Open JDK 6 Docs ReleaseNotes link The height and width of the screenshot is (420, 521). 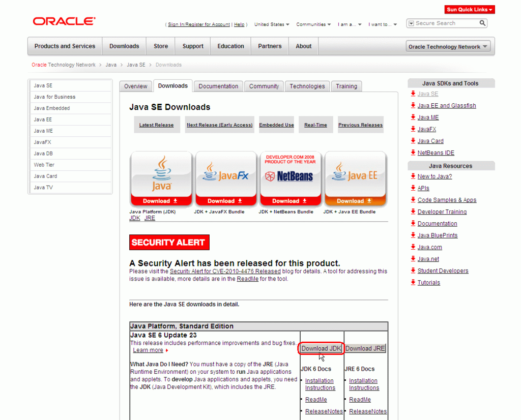pyautogui.click(x=324, y=411)
